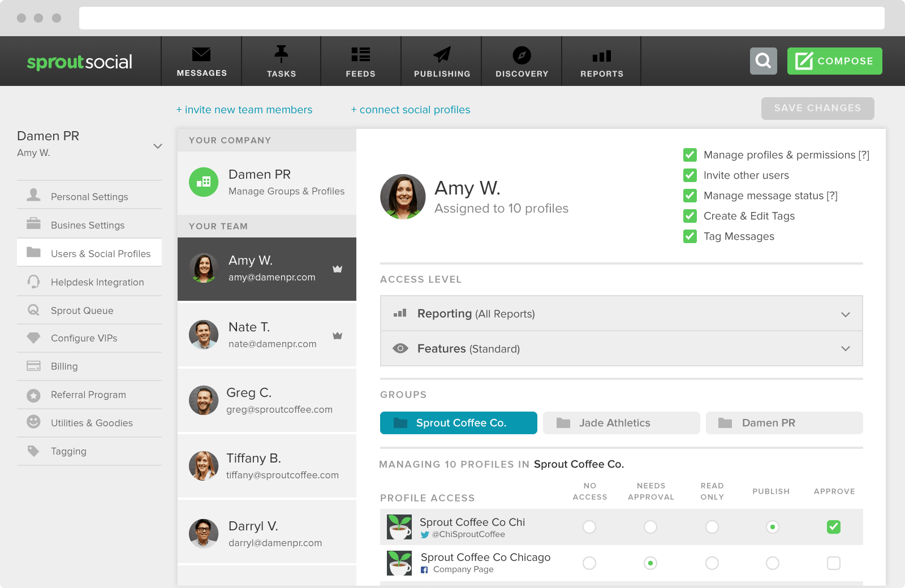Viewport: 905px width, 588px height.
Task: Click Nate T.'s profile thumbnail
Action: point(203,334)
